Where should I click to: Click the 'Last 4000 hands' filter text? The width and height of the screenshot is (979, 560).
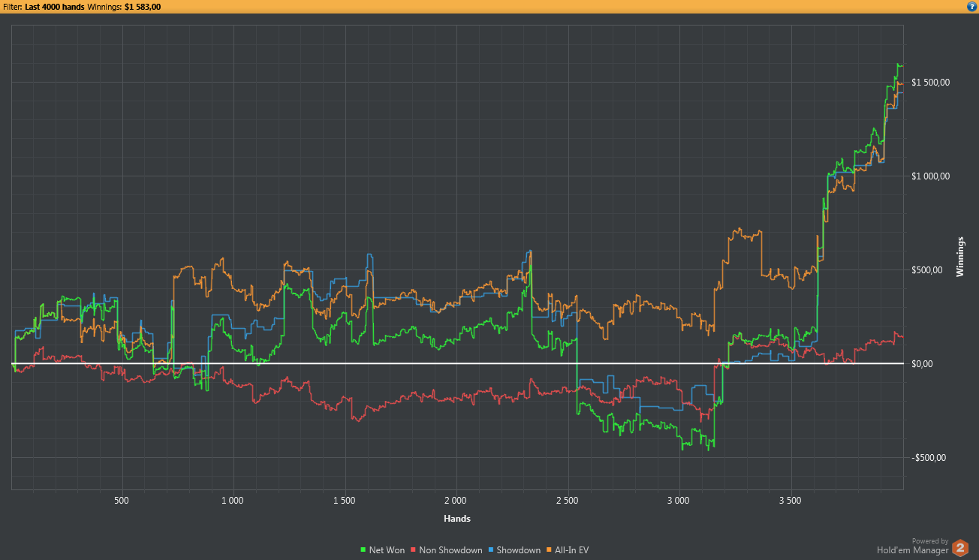[x=55, y=7]
